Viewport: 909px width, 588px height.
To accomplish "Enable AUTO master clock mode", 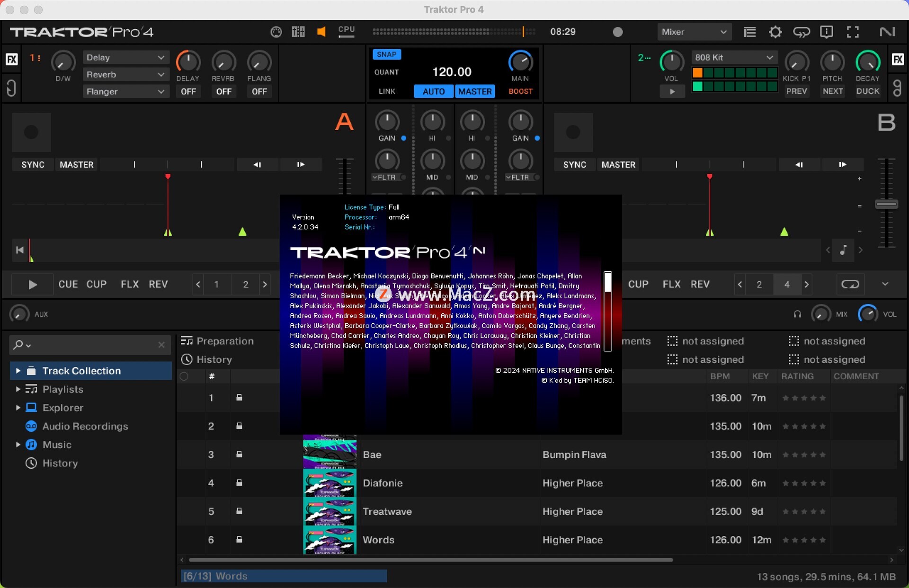I will [x=434, y=91].
